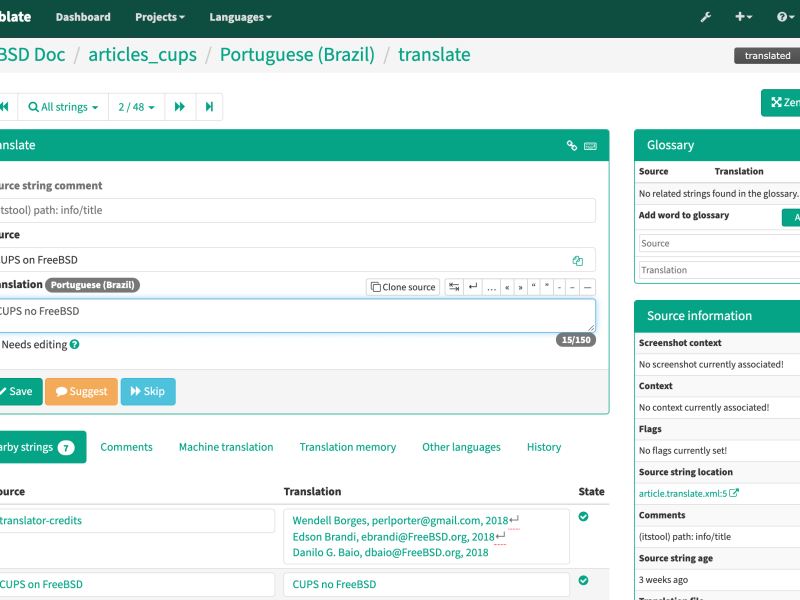Click the 15/150 character counter
Viewport: 800px width, 600px height.
tap(576, 340)
